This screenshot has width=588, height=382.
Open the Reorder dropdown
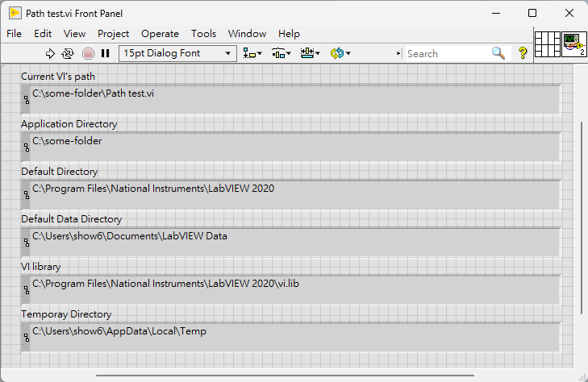[x=340, y=53]
